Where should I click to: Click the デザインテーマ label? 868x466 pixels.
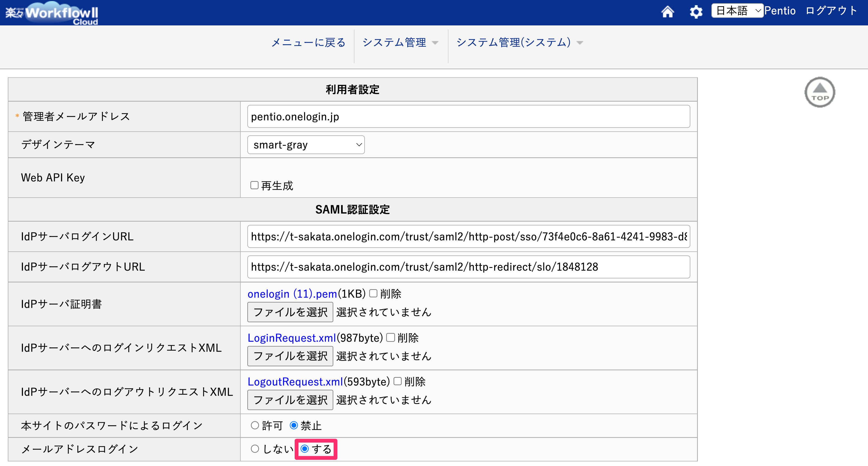[x=58, y=144]
